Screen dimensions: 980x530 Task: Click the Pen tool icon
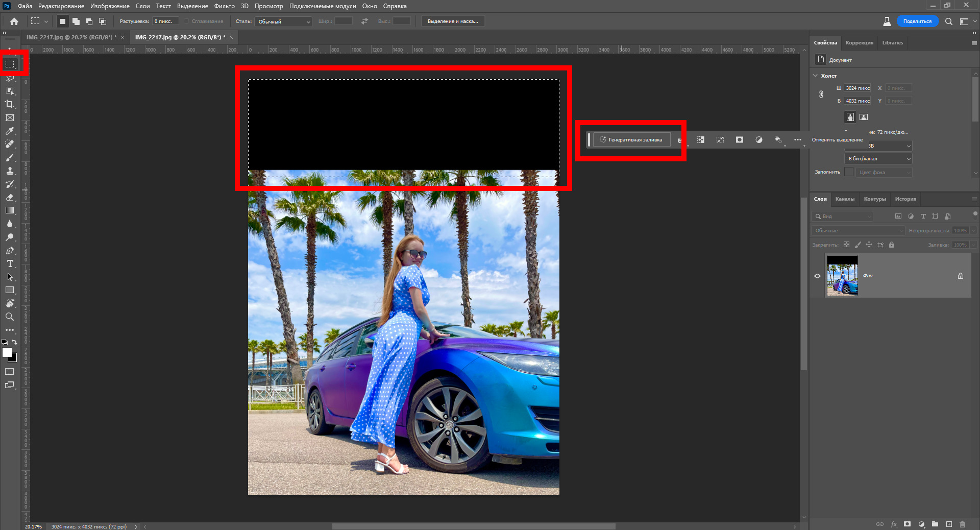point(10,251)
